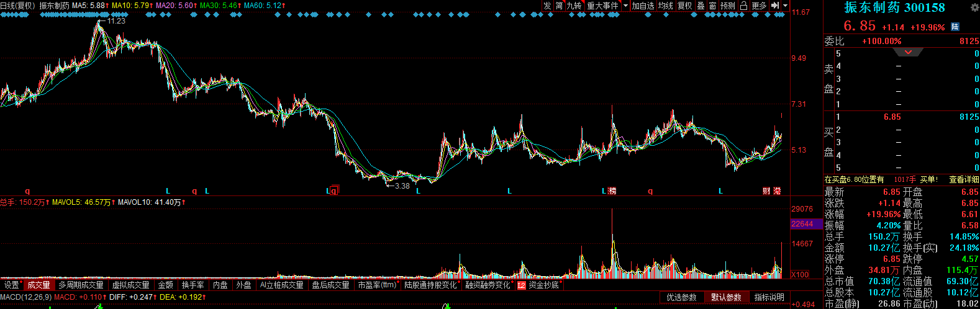Open 复权 adjustment option in toolbar
This screenshot has width=980, height=309.
(x=684, y=6)
